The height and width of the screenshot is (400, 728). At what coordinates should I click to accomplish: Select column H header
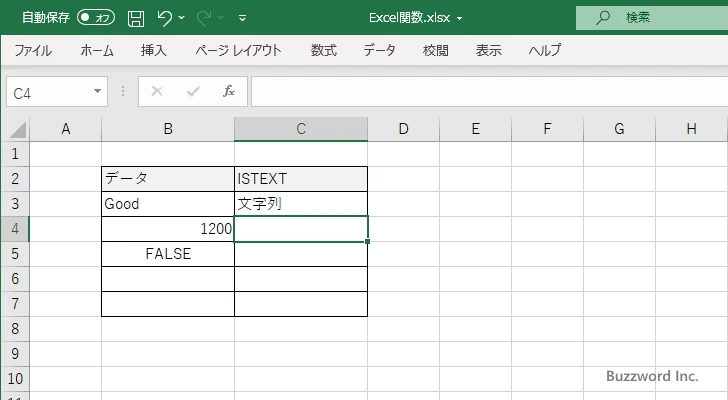coord(691,129)
